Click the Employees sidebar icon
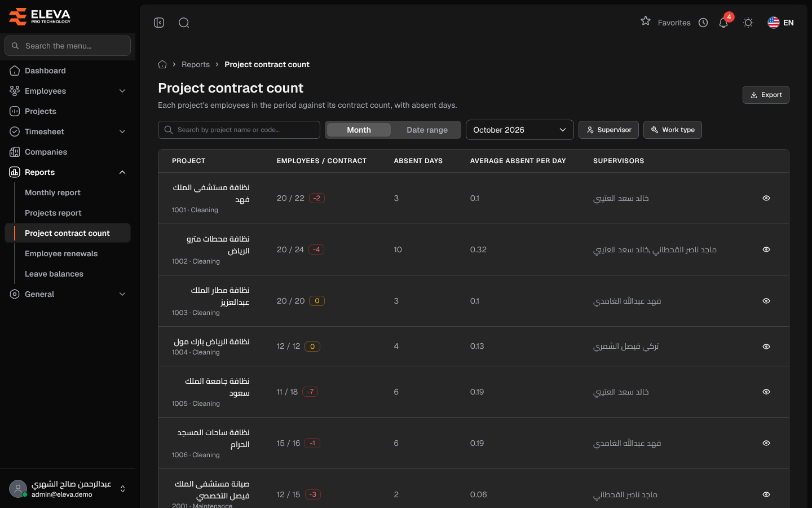812x508 pixels. click(15, 91)
